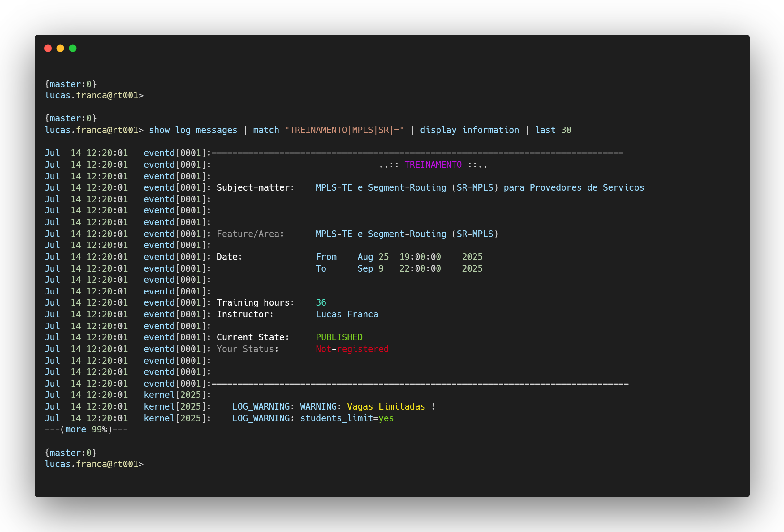Click the Lucas Franca instructor name
784x532 pixels.
click(x=347, y=314)
